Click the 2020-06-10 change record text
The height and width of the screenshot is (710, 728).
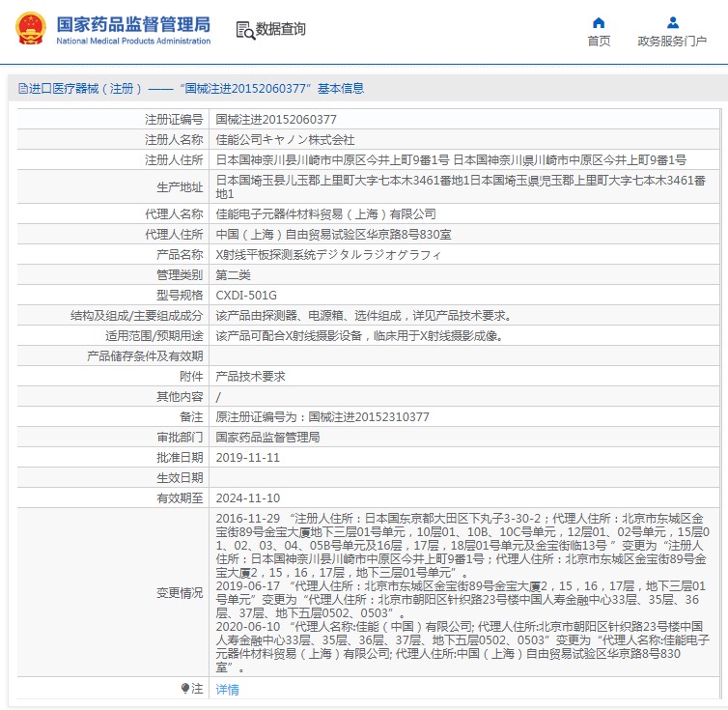tap(462, 647)
